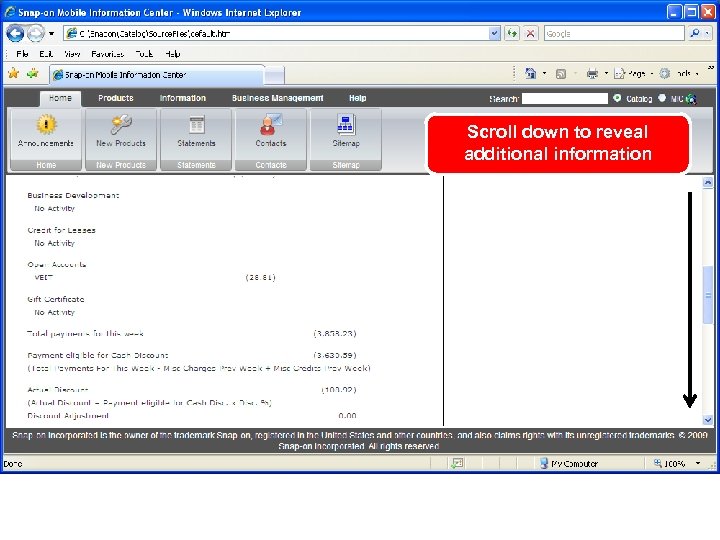
Task: Open the recent pages dropdown arrow
Action: (x=51, y=34)
